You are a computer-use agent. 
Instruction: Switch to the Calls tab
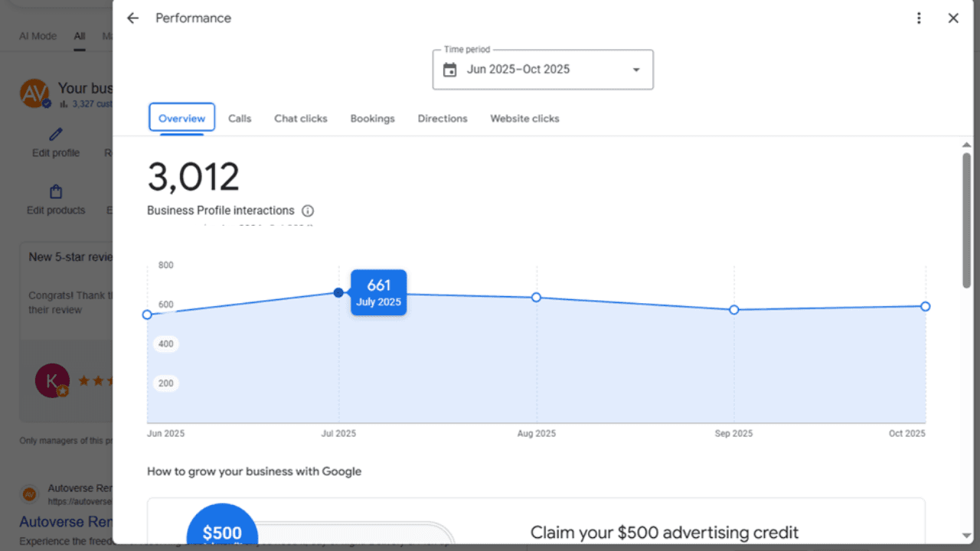pyautogui.click(x=240, y=119)
